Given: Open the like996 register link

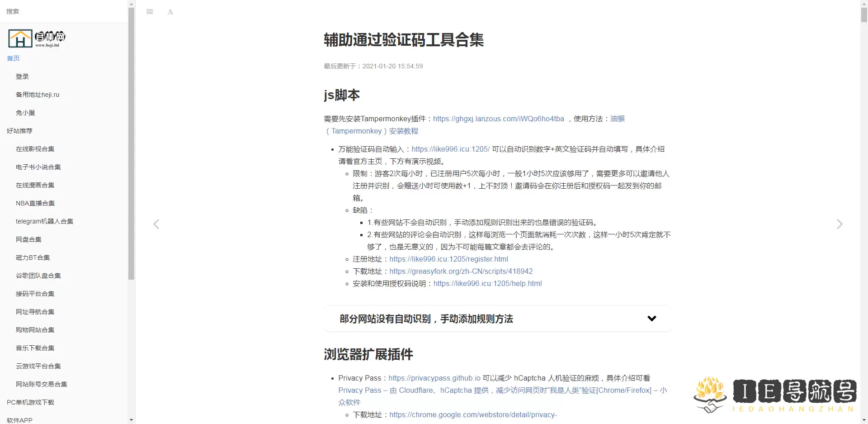Looking at the screenshot, I should [449, 259].
